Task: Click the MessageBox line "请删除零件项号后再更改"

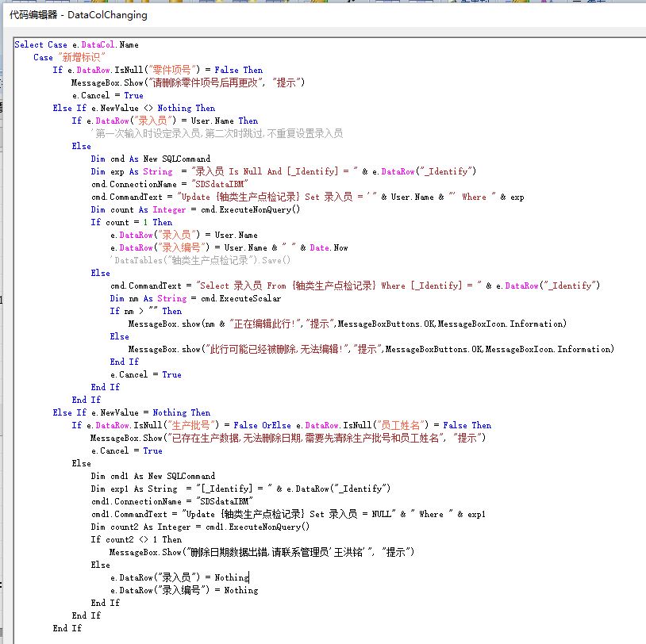Action: click(188, 82)
